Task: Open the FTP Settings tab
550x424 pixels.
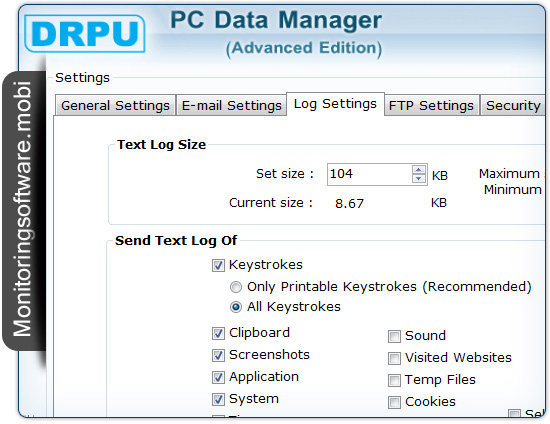Action: click(x=431, y=105)
